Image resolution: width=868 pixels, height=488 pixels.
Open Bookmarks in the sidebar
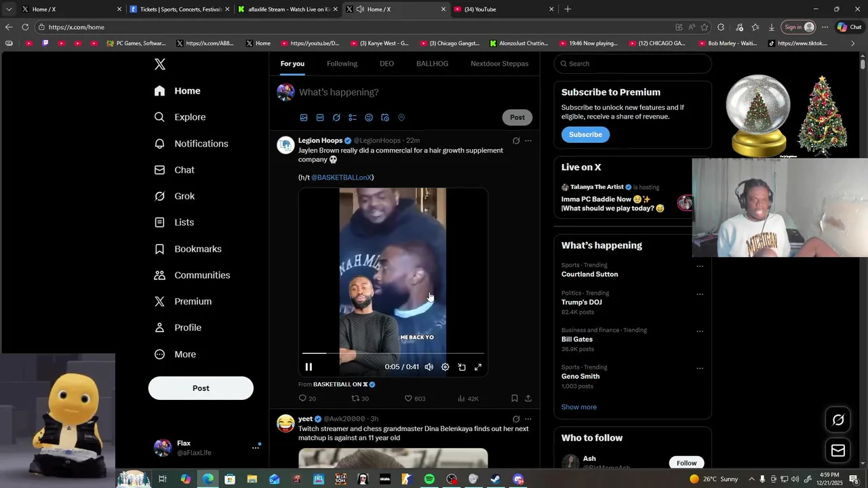(188, 249)
